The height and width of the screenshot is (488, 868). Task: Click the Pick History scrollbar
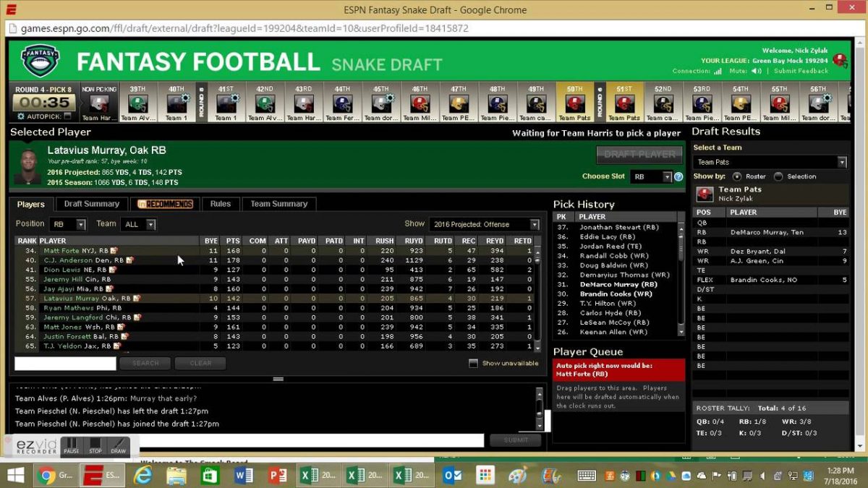coord(681,278)
